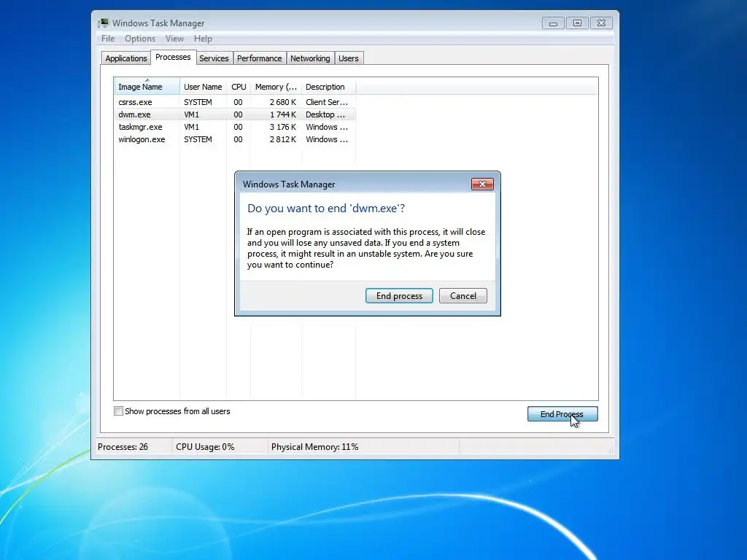This screenshot has width=747, height=560.
Task: Click End Process button below process list
Action: (x=562, y=414)
